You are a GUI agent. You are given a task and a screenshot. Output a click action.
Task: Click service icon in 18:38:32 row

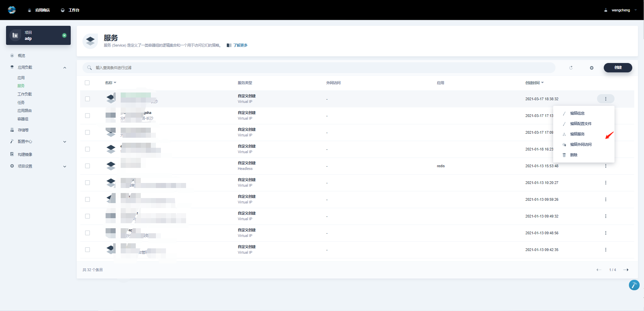click(111, 99)
